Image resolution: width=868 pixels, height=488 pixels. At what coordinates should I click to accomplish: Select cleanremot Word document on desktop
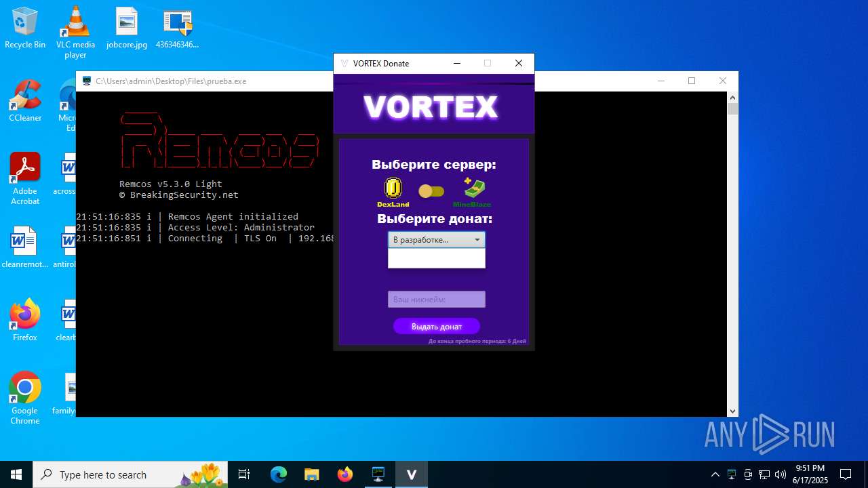pyautogui.click(x=25, y=247)
